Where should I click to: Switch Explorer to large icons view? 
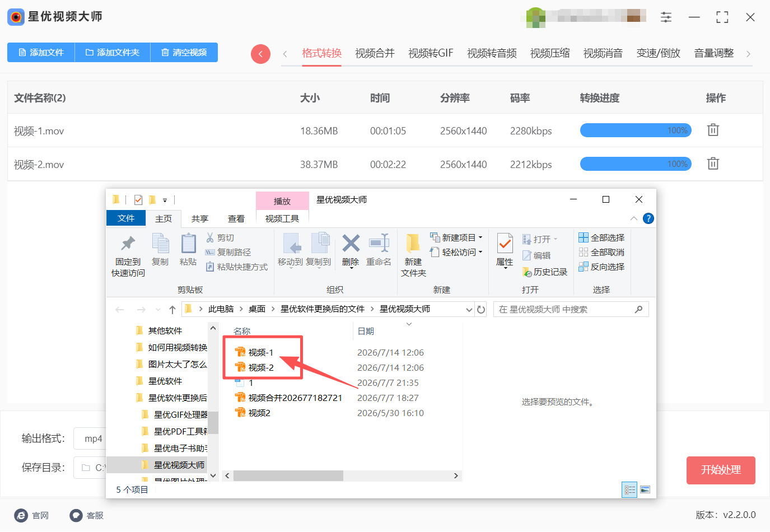645,489
